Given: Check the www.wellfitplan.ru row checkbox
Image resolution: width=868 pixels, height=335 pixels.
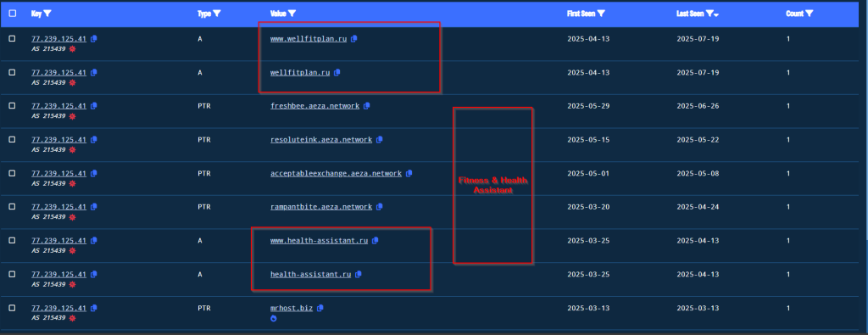Looking at the screenshot, I should (12, 39).
